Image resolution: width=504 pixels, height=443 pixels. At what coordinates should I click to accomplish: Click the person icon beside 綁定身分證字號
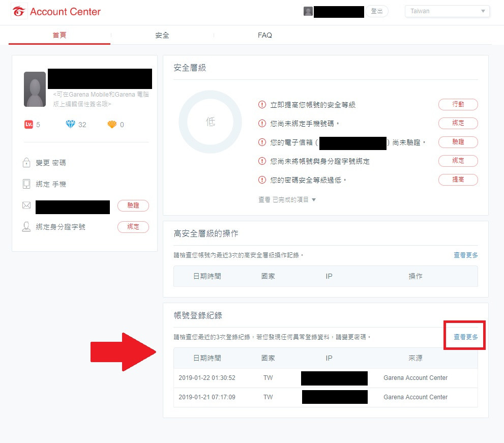(x=26, y=227)
